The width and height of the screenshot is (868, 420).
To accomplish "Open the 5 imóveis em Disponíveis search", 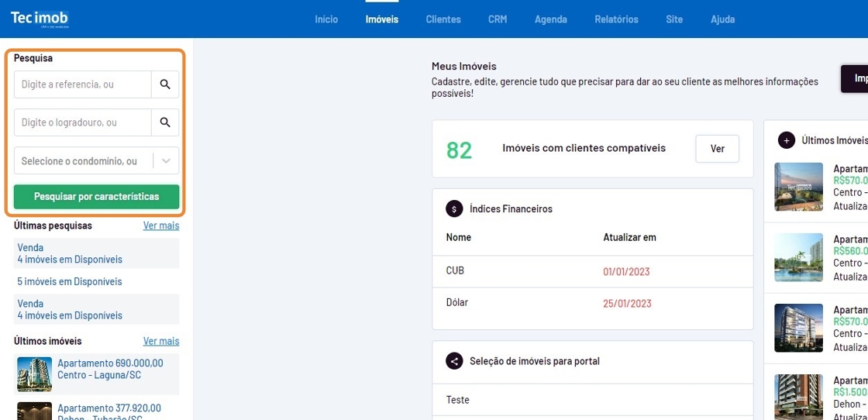I will coord(70,281).
